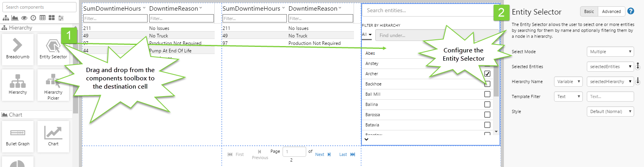This screenshot has height=167, width=644.
Task: Select the Hierarchy Picker component
Action: [x=53, y=84]
